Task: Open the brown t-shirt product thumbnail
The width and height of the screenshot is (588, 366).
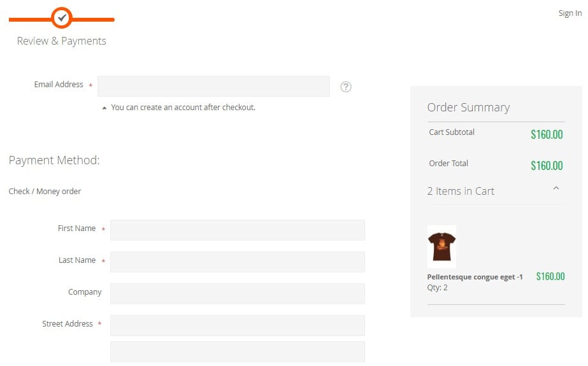Action: pyautogui.click(x=441, y=246)
